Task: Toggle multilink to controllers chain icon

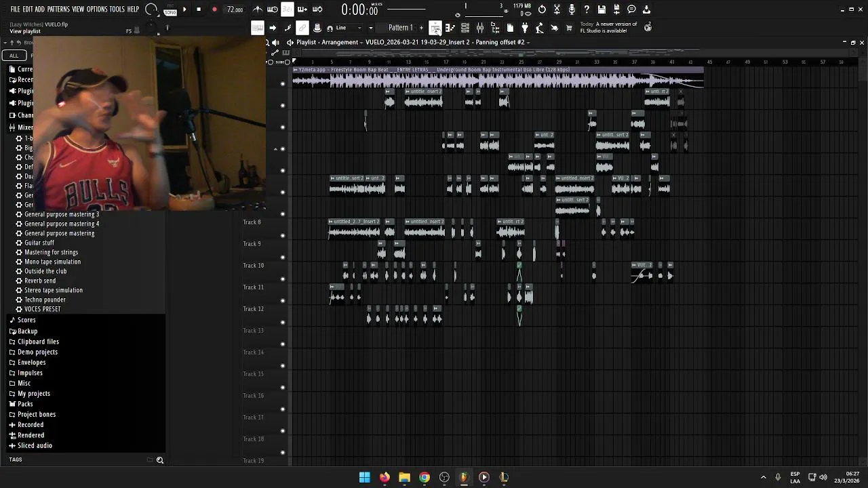Action: (x=302, y=28)
